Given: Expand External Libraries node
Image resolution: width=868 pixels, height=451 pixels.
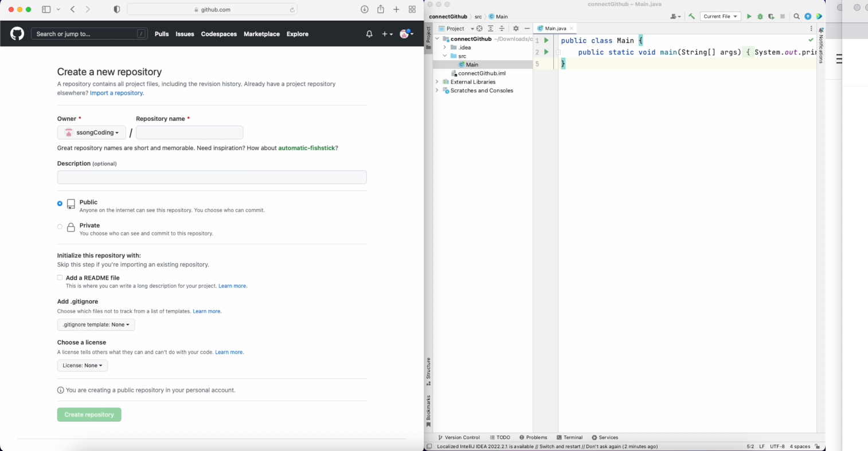Looking at the screenshot, I should click(437, 82).
